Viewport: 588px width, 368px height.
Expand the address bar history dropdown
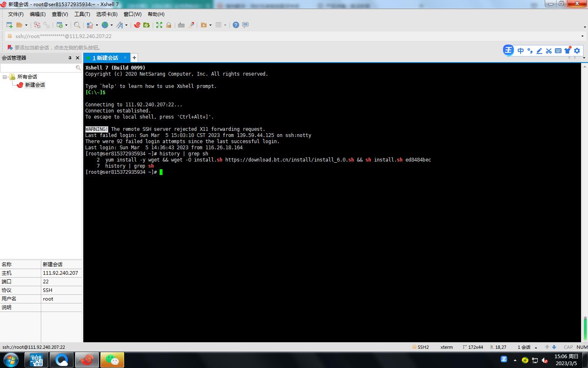pyautogui.click(x=582, y=36)
